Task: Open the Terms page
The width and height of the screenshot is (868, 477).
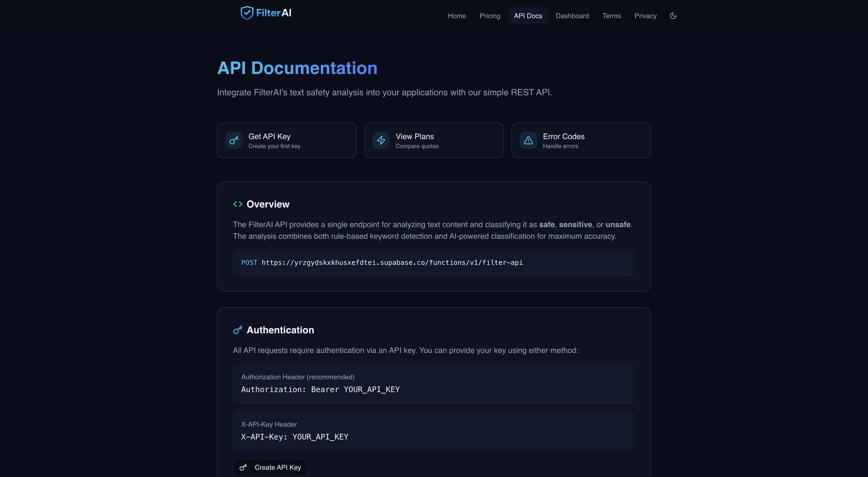Action: (612, 15)
